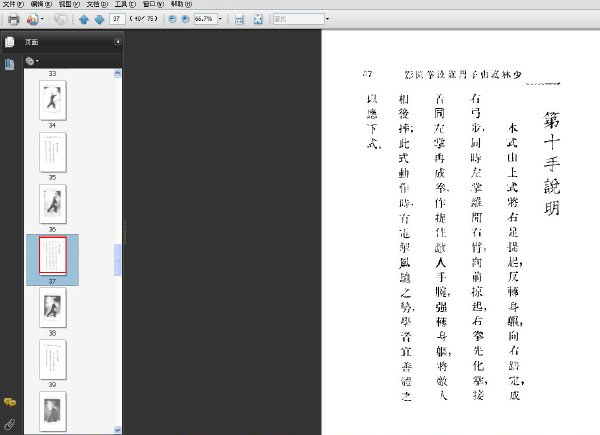Select the page 38 thumbnail
This screenshot has width=600, height=435.
click(x=52, y=306)
